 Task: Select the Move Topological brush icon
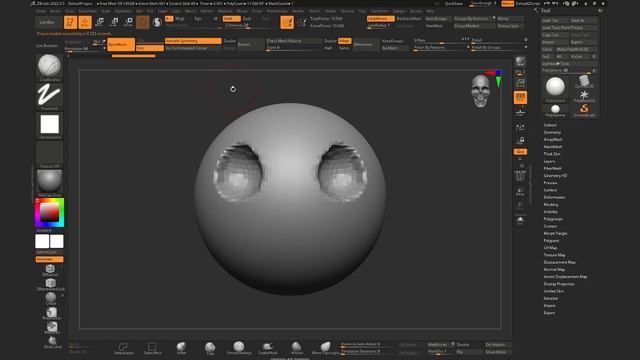(325, 348)
